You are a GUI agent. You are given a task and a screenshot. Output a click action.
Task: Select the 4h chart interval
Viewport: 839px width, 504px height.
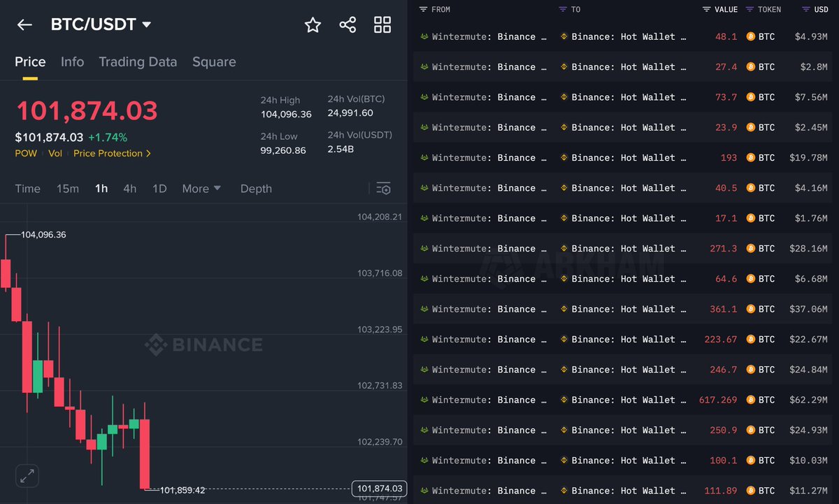click(x=130, y=189)
